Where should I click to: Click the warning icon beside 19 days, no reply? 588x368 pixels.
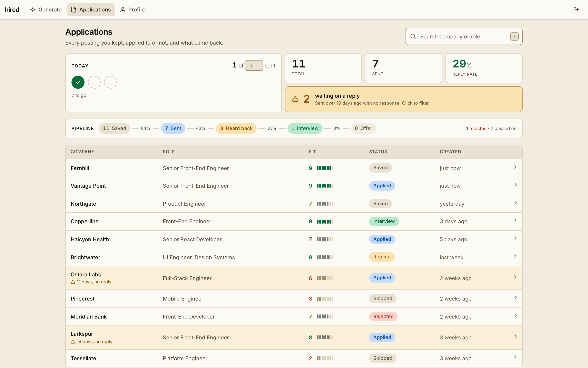pos(73,341)
